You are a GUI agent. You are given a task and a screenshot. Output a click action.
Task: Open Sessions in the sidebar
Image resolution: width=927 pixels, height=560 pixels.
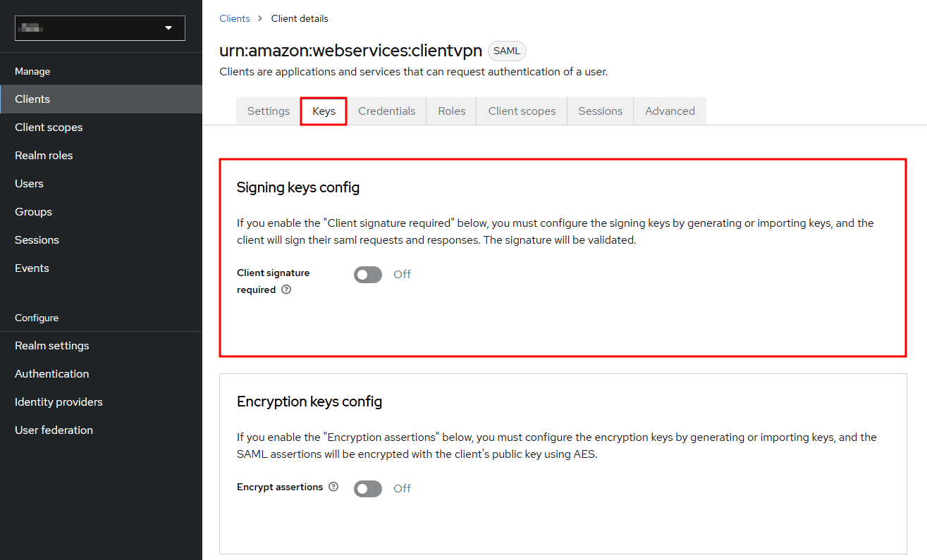(x=101, y=240)
